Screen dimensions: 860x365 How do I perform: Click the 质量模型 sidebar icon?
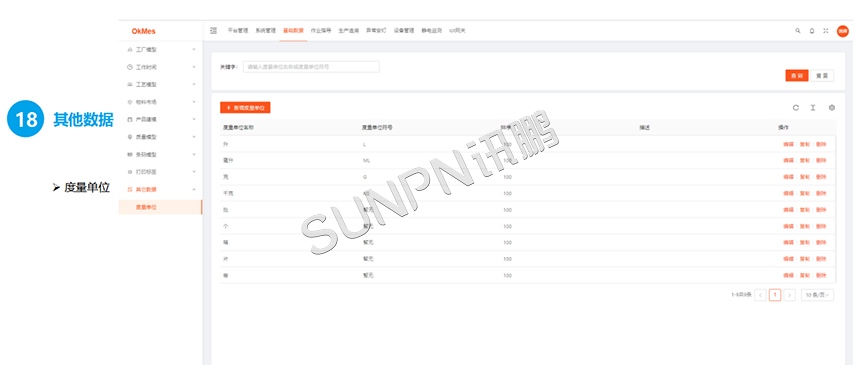coord(130,137)
